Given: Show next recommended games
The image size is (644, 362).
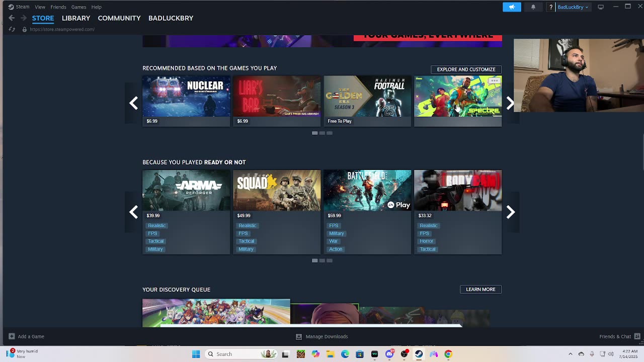Looking at the screenshot, I should [510, 103].
